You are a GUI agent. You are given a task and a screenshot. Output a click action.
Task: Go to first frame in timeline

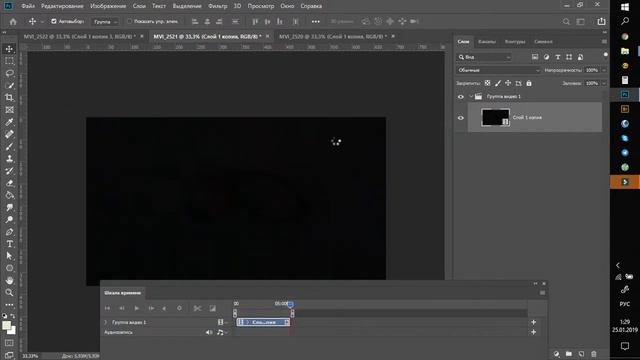click(107, 309)
